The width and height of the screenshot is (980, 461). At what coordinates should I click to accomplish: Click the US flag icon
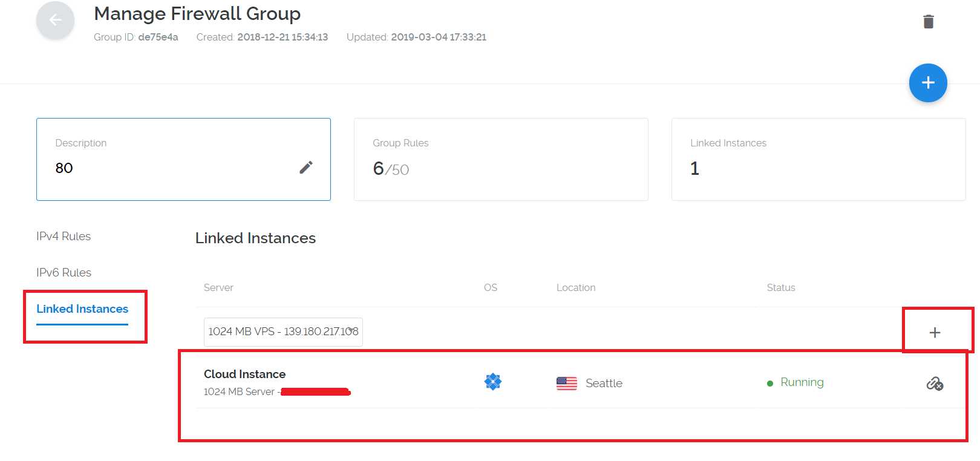coord(567,383)
